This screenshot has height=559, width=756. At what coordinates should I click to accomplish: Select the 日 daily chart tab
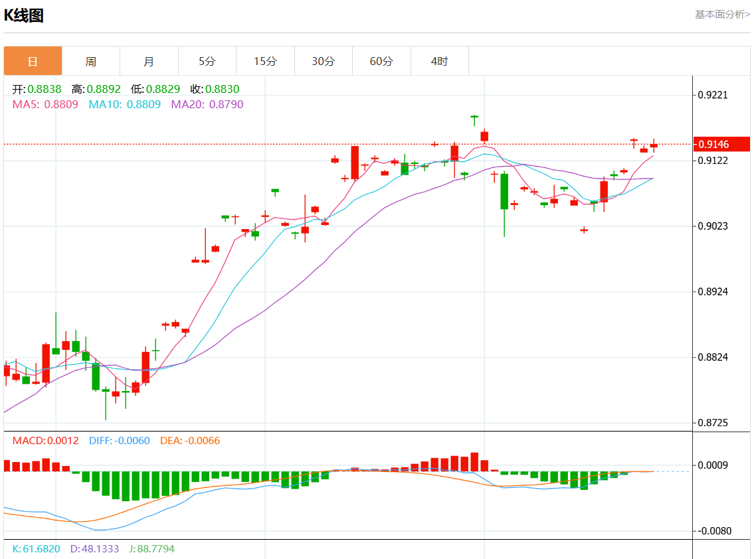pos(33,61)
